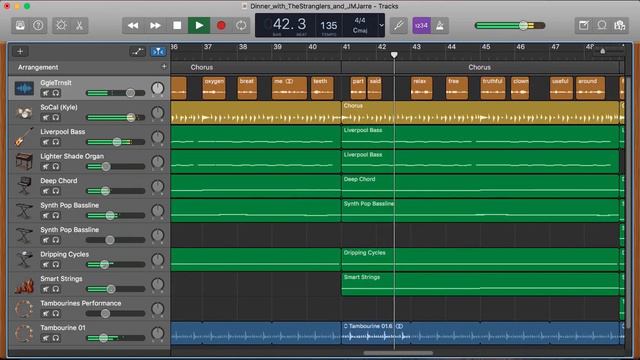Select the Drummer Chorus yellow region
The image size is (640, 360).
tap(480, 113)
